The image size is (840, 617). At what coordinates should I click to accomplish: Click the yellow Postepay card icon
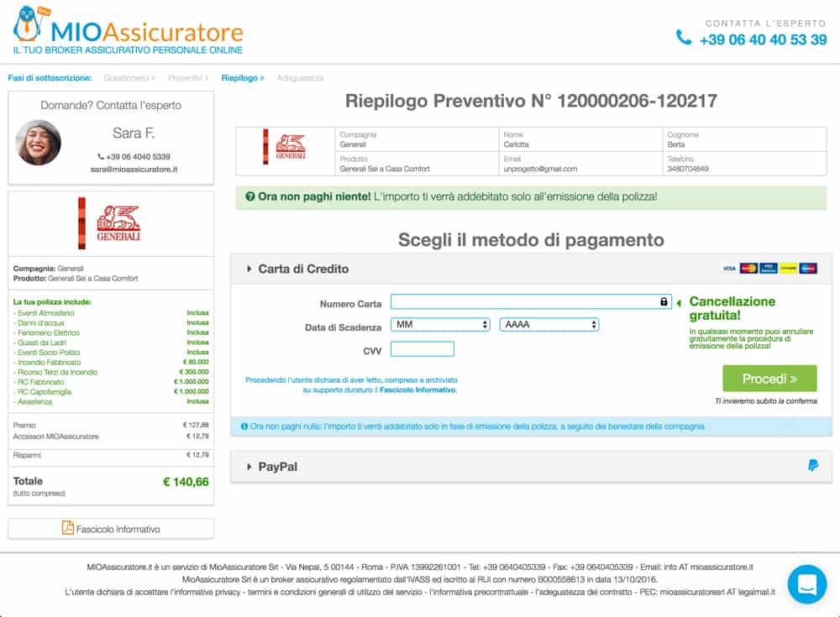pos(788,268)
